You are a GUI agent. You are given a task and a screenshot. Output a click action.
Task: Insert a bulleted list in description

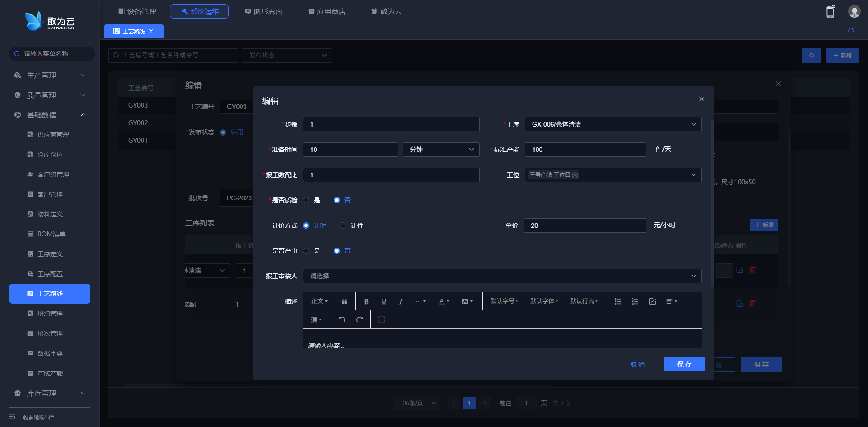coord(618,301)
